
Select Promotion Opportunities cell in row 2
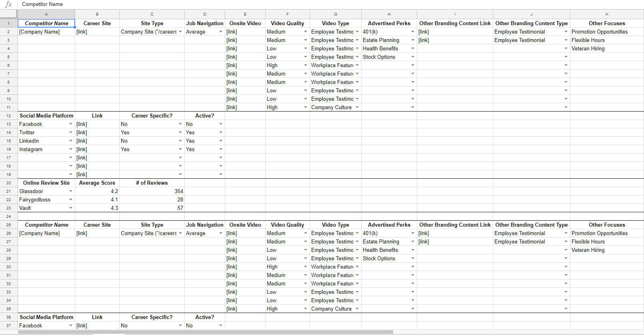click(x=607, y=32)
